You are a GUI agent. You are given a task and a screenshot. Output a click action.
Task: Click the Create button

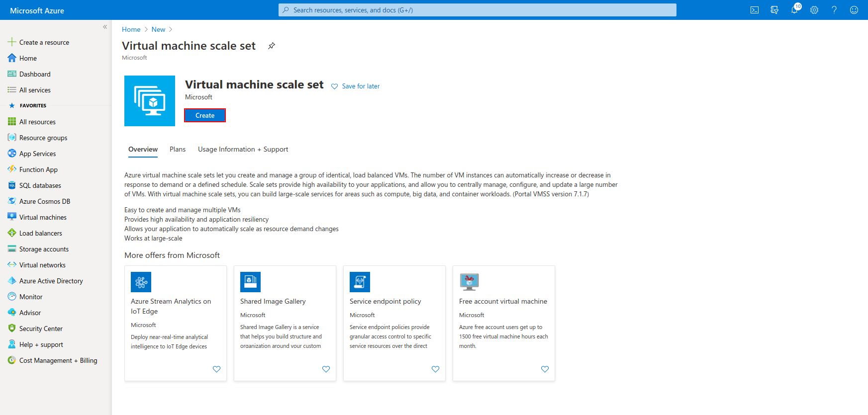coord(205,115)
